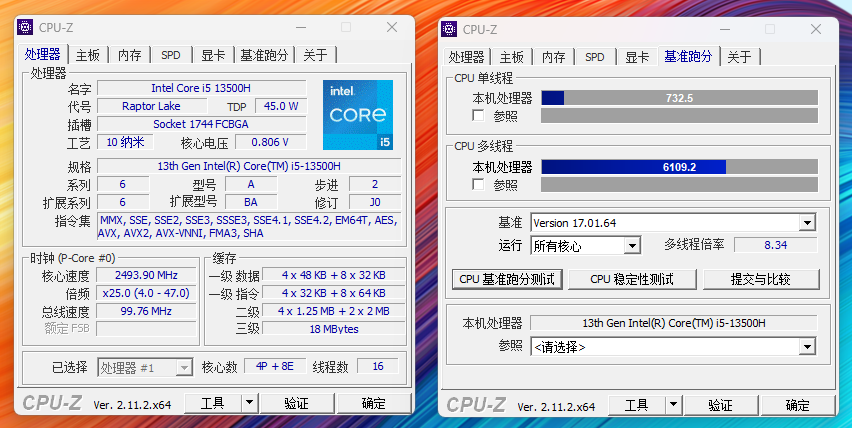Click the 提交与比较 button
Screen dimensions: 852x428
pos(761,279)
